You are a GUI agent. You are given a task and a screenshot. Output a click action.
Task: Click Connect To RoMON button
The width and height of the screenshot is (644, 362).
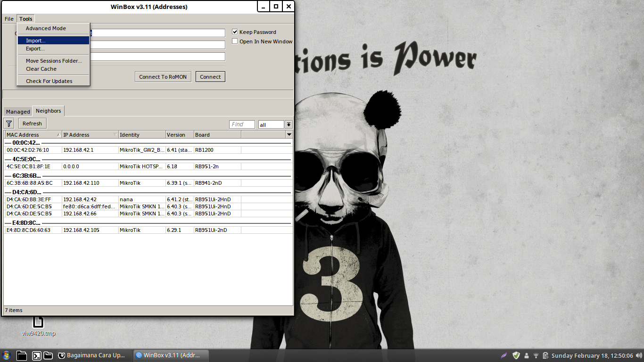pos(163,77)
